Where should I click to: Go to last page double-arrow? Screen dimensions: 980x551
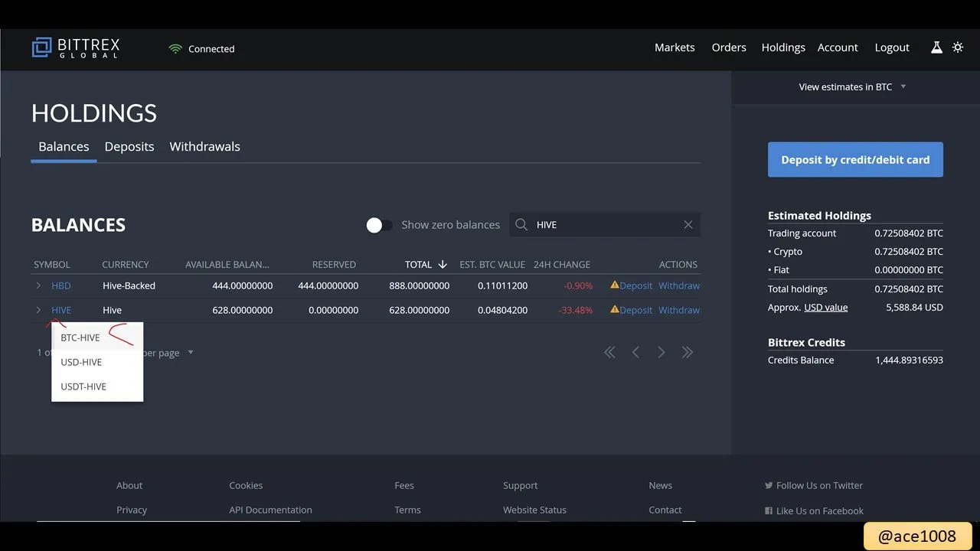688,352
